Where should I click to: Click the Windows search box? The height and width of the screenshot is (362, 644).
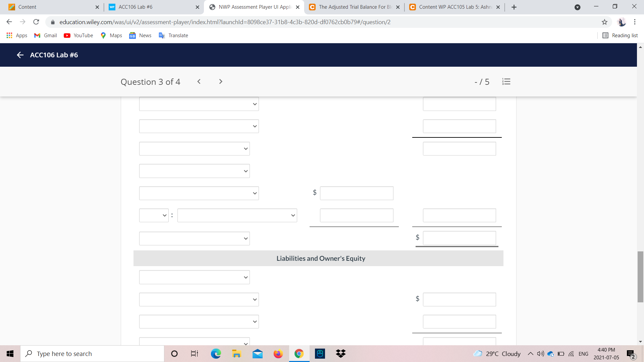point(92,354)
